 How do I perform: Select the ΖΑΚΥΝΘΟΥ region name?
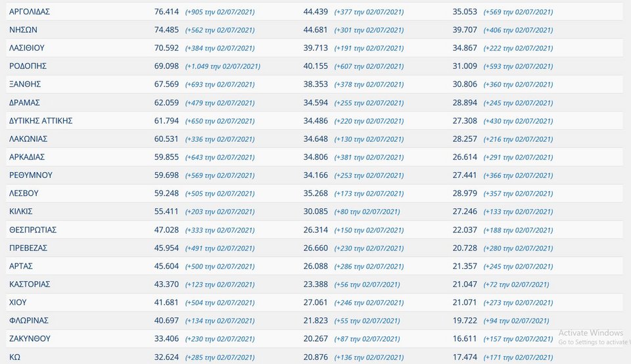(x=30, y=338)
